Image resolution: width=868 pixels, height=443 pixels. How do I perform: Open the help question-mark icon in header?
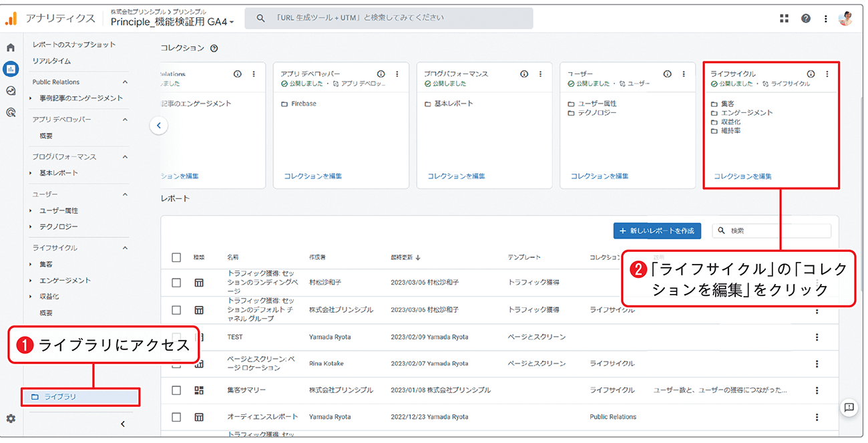[x=806, y=19]
